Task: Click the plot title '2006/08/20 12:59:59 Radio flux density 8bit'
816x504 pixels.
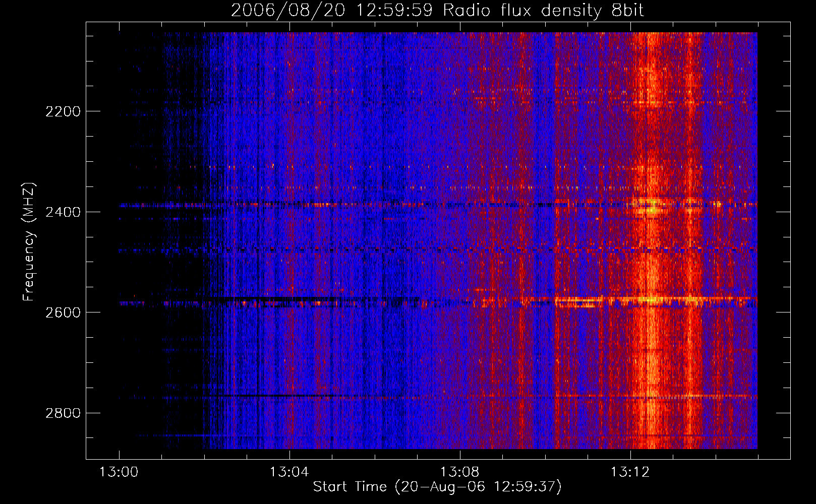Action: point(437,10)
